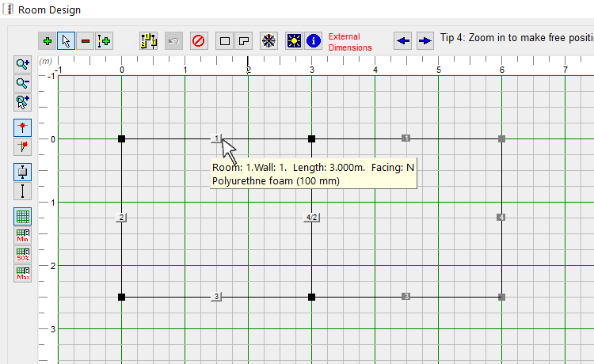Viewport: 594px width, 364px height.
Task: Click bottom-right grey corner node
Action: click(x=501, y=297)
